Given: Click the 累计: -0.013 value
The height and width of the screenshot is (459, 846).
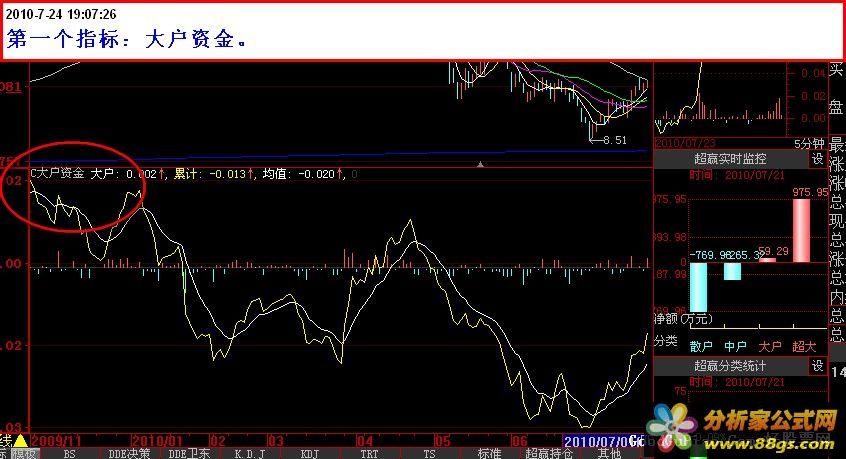Looking at the screenshot, I should (213, 174).
